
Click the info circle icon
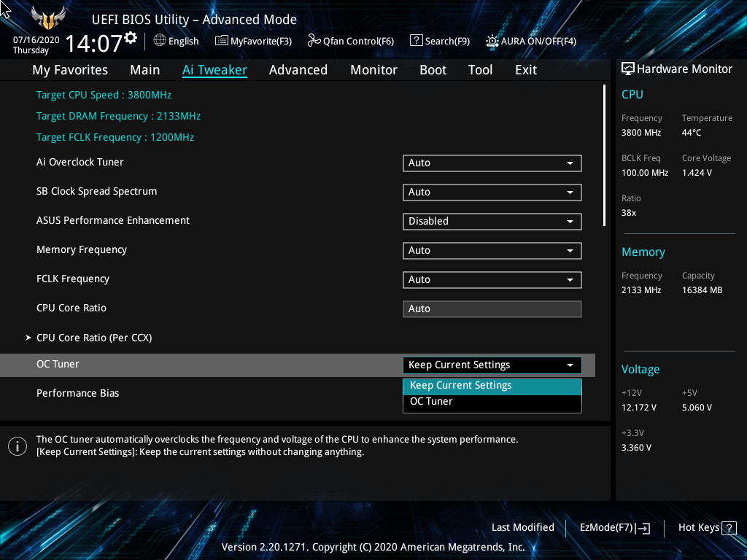click(x=18, y=446)
